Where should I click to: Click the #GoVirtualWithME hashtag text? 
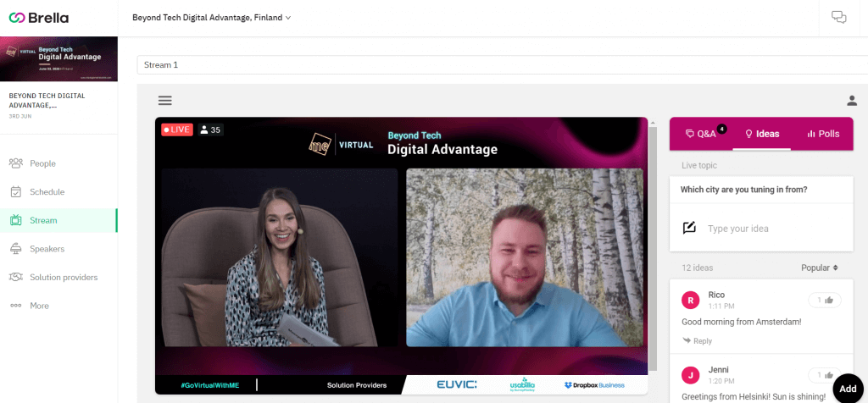click(210, 384)
